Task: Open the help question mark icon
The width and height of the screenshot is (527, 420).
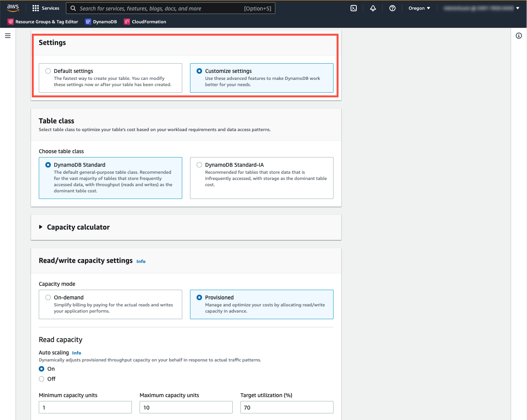Action: coord(392,8)
